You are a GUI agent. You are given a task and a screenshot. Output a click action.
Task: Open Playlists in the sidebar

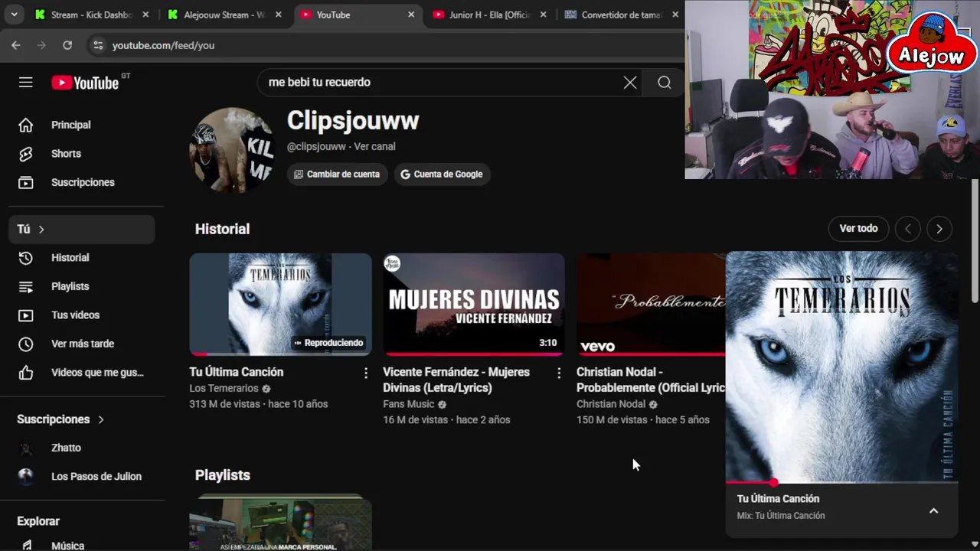[82, 286]
